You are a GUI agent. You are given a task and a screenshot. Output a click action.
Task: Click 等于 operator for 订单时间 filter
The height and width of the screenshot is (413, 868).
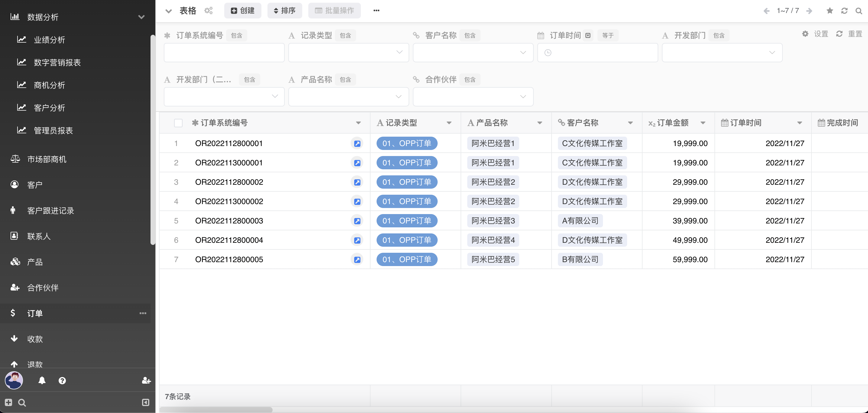click(x=608, y=35)
